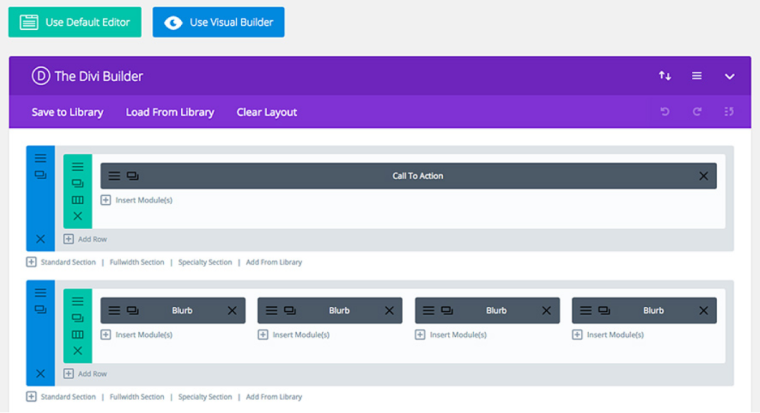The height and width of the screenshot is (413, 760).
Task: Clone the second Blurb module
Action: point(290,310)
